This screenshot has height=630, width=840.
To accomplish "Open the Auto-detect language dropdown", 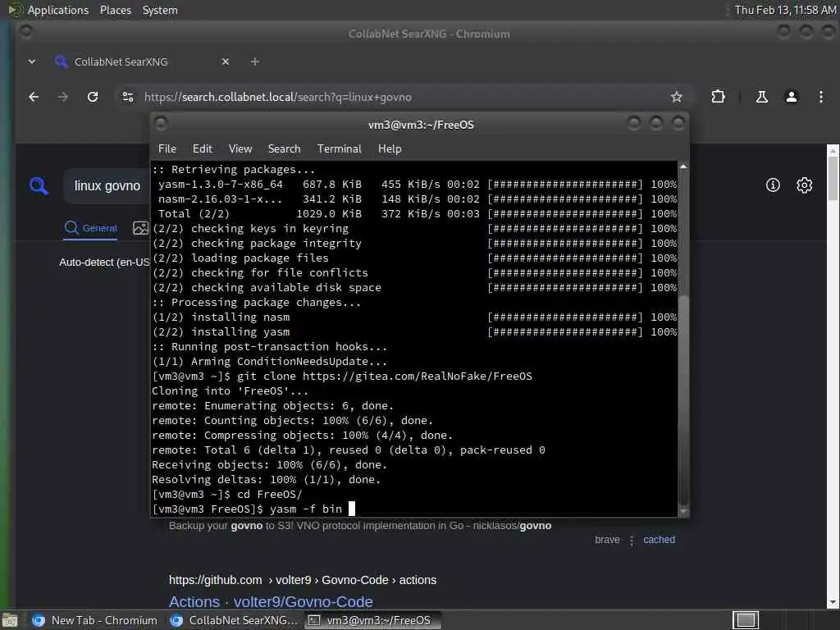I will 104,262.
